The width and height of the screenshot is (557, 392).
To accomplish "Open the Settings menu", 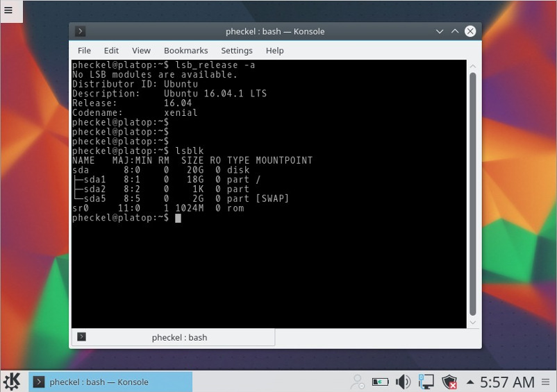I will point(237,51).
